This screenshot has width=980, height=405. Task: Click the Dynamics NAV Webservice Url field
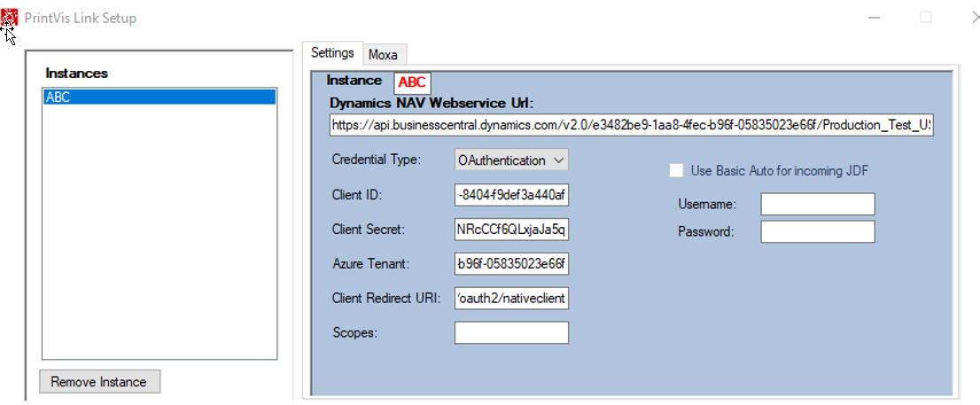[x=631, y=126]
